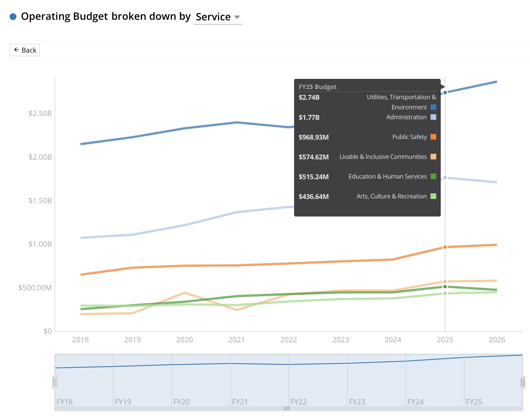
Task: Click the left range slider handle
Action: tap(55, 382)
